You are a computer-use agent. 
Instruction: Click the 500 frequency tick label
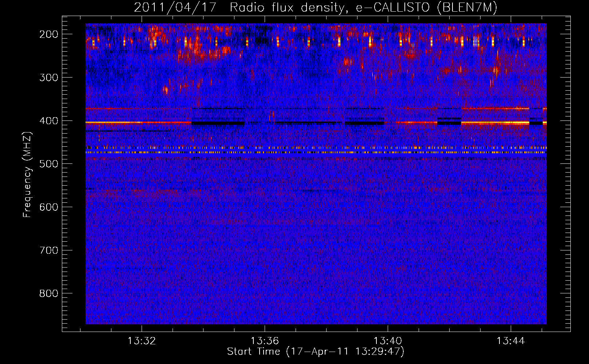[49, 164]
